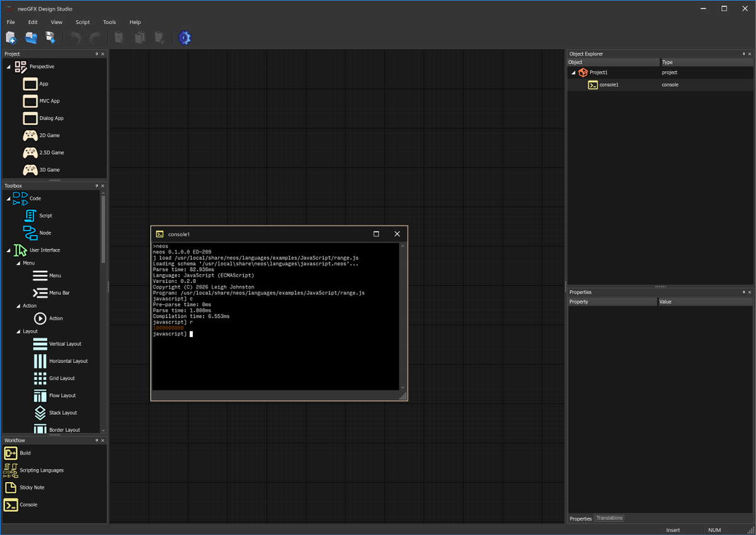This screenshot has width=756, height=535.
Task: Close the Properties panel
Action: (750, 292)
